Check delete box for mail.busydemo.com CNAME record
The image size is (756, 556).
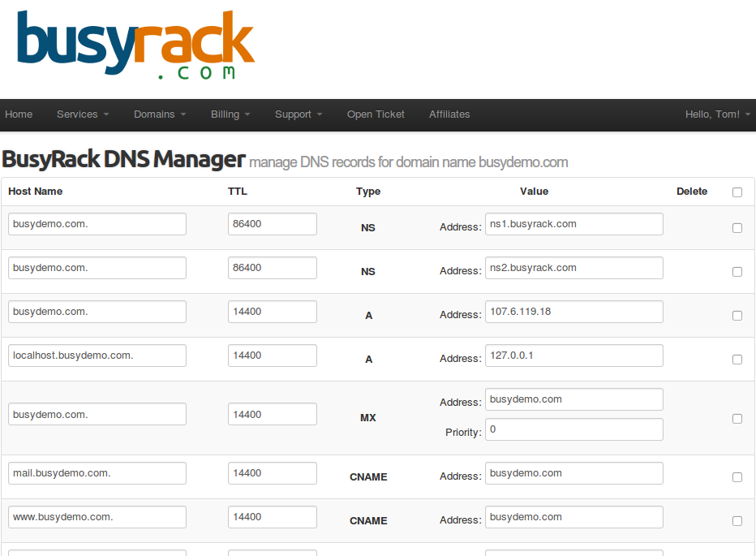[737, 477]
